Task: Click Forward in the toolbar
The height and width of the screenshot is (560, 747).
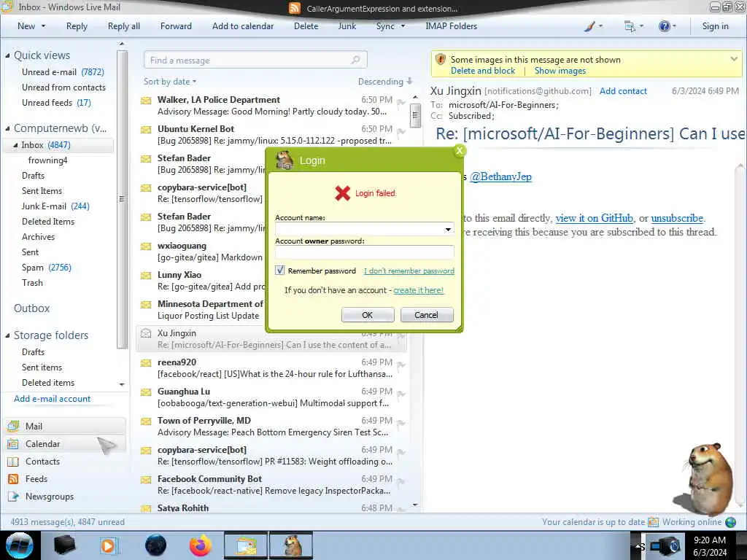Action: pyautogui.click(x=176, y=26)
